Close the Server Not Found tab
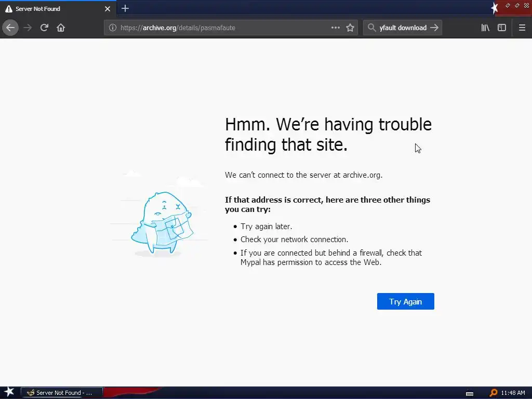The height and width of the screenshot is (399, 532). pyautogui.click(x=108, y=9)
